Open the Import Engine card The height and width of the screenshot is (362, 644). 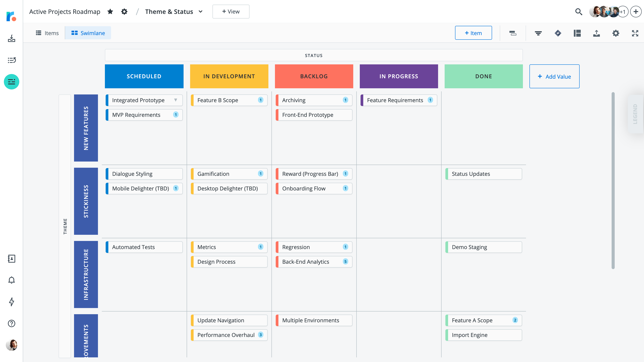tap(484, 335)
